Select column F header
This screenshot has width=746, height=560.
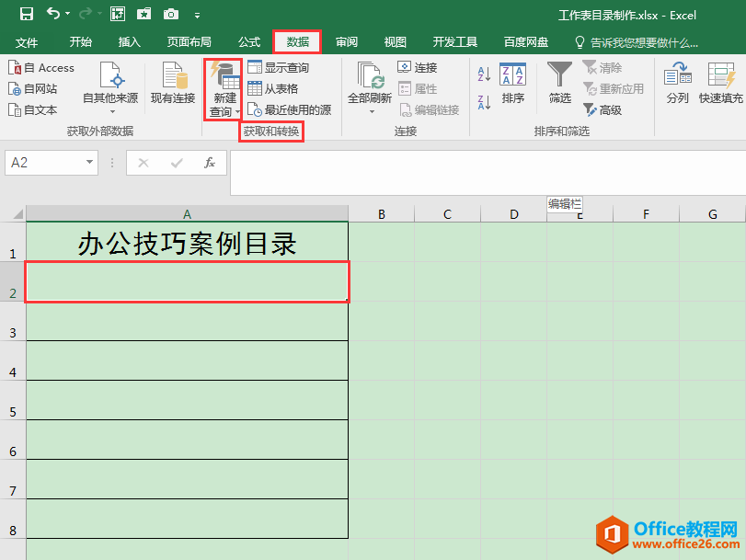click(x=646, y=214)
